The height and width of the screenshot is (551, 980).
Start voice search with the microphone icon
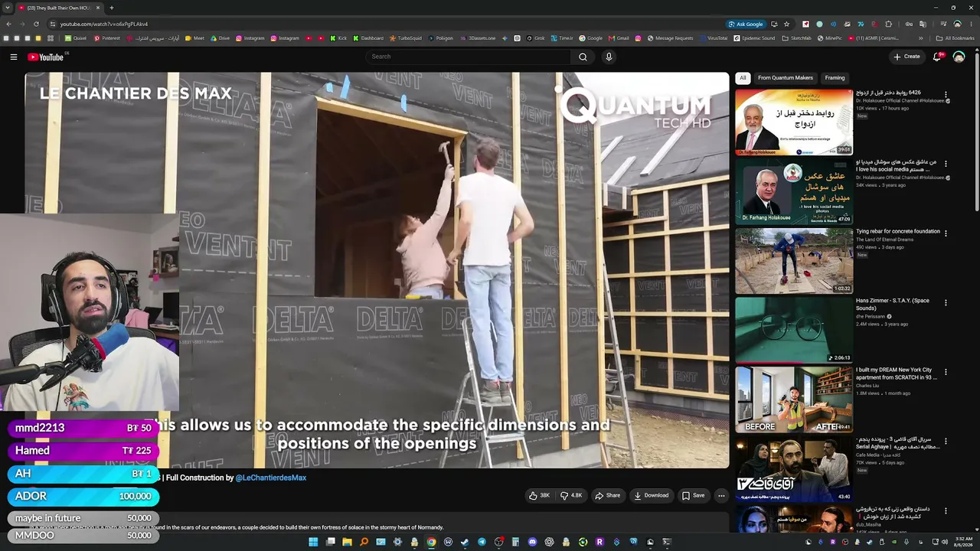(x=609, y=57)
